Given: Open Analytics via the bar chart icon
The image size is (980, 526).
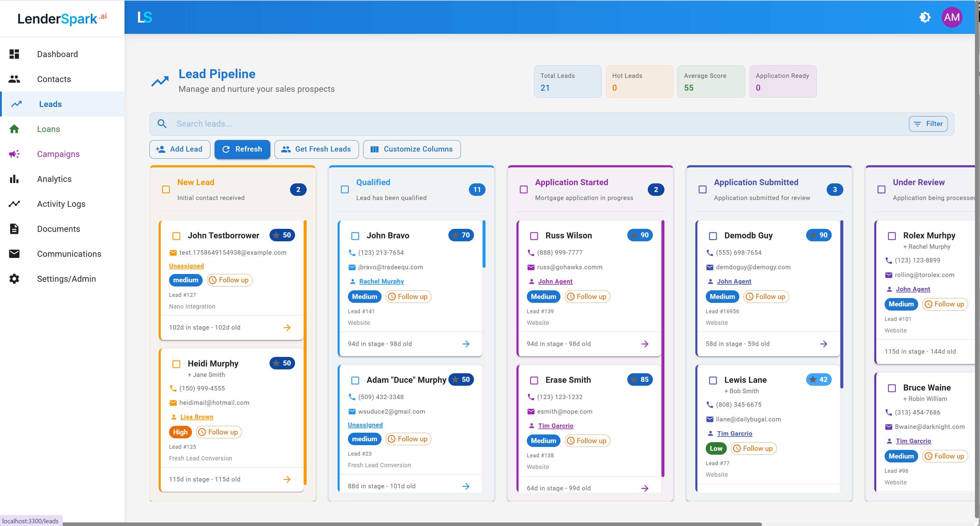Looking at the screenshot, I should coord(14,179).
